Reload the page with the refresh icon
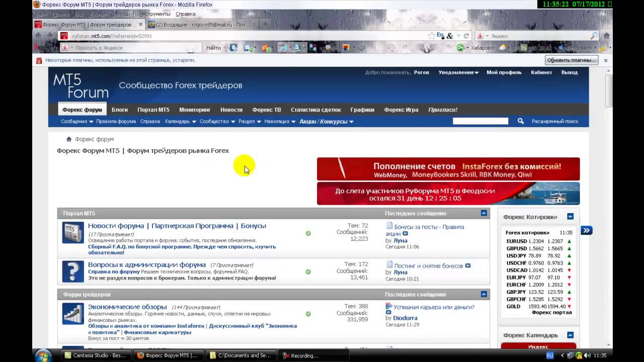 tap(466, 36)
